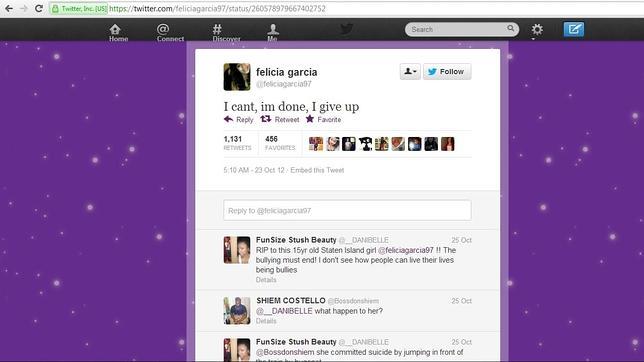Click the Twitter bird logo in navbar
644x362 pixels.
point(346,29)
